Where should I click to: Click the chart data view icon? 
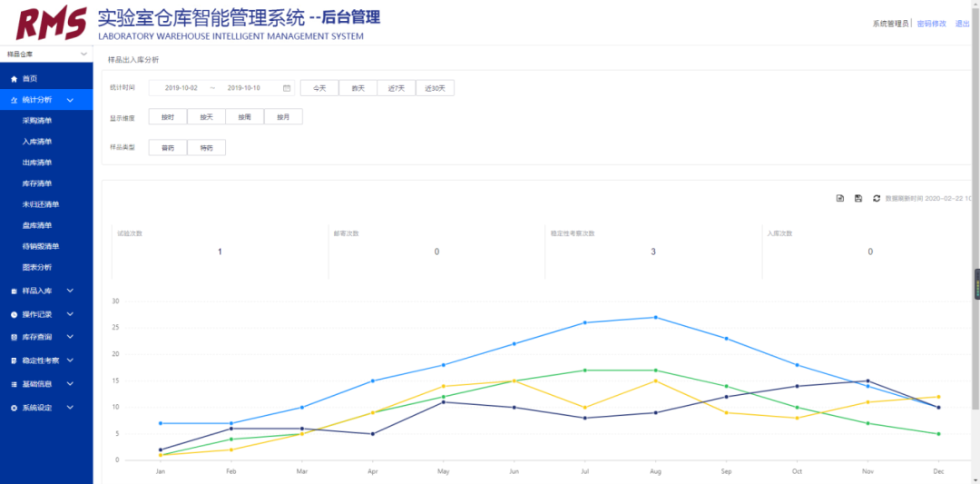click(840, 198)
